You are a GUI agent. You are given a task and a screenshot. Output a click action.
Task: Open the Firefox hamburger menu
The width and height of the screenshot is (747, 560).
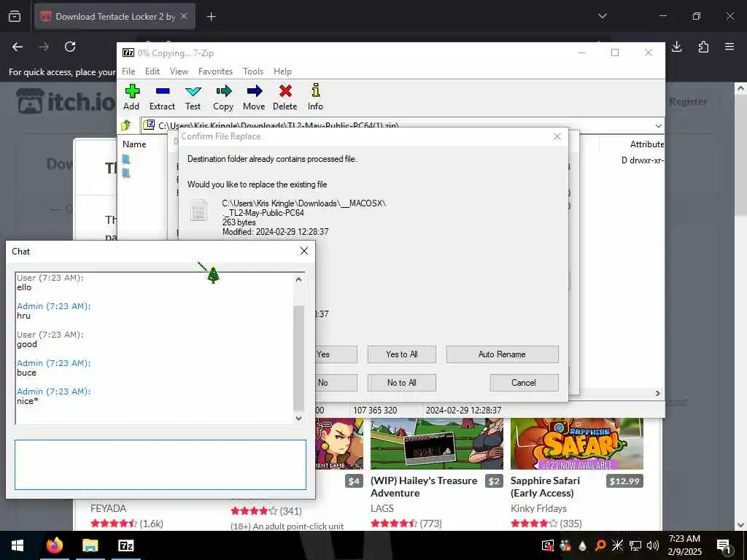(x=729, y=47)
